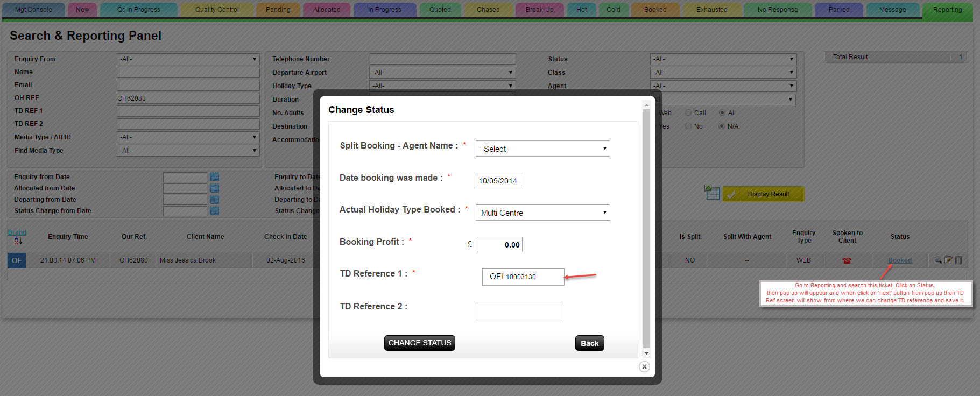
Task: Open calendar for Enquiry from Date
Action: (214, 177)
